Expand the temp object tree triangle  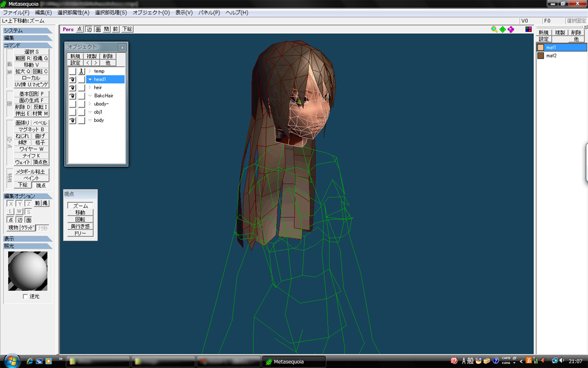coord(90,71)
